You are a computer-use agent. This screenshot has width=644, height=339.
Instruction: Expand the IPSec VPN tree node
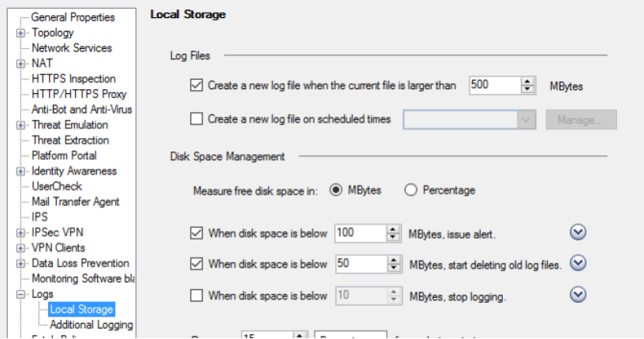[x=20, y=233]
